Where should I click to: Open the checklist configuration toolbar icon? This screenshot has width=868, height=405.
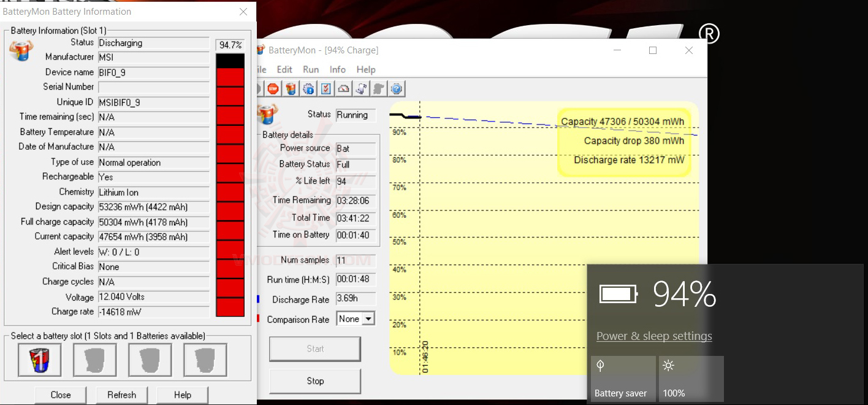(326, 89)
